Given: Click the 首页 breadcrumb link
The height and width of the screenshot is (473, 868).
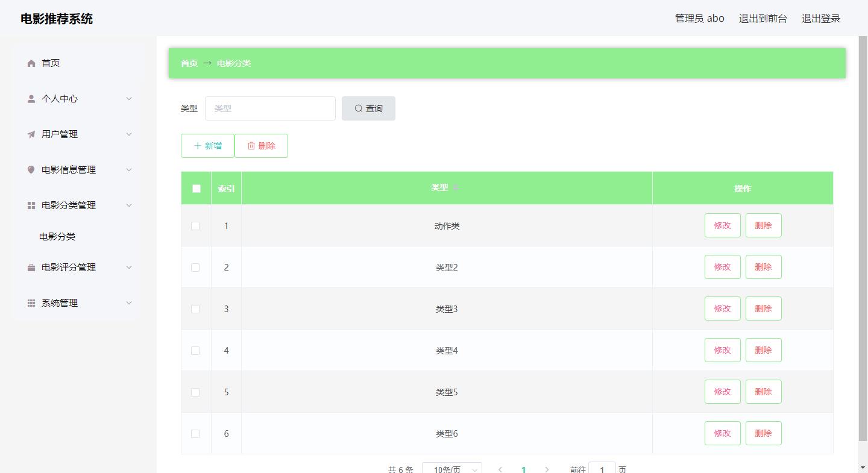Looking at the screenshot, I should [x=189, y=63].
